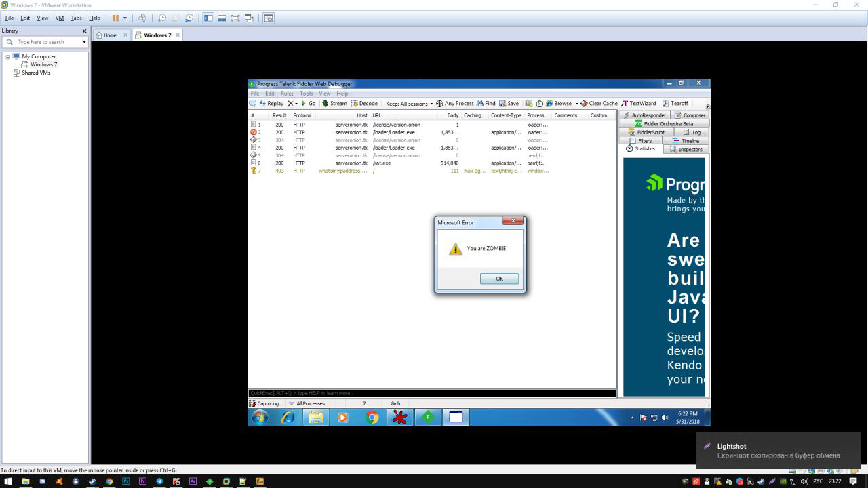Click the Clear Cache toolbar button
Screen dimensions: 868x488
(599, 104)
